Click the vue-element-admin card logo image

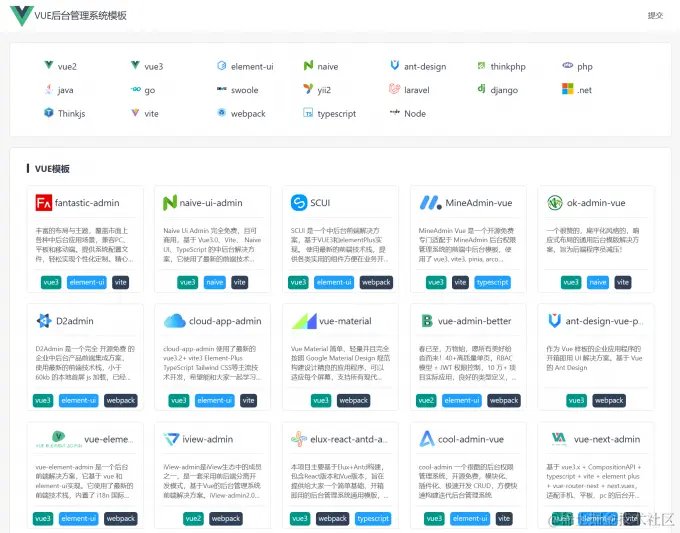click(59, 439)
